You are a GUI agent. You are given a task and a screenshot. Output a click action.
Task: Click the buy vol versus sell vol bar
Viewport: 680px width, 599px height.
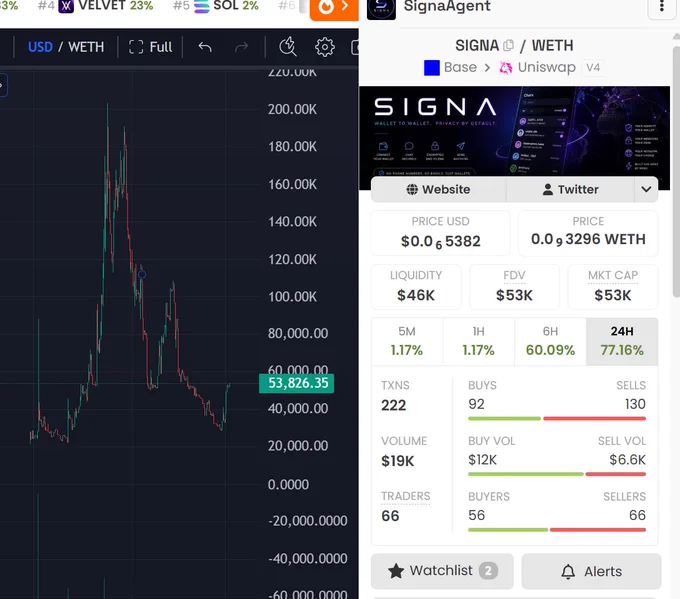557,474
